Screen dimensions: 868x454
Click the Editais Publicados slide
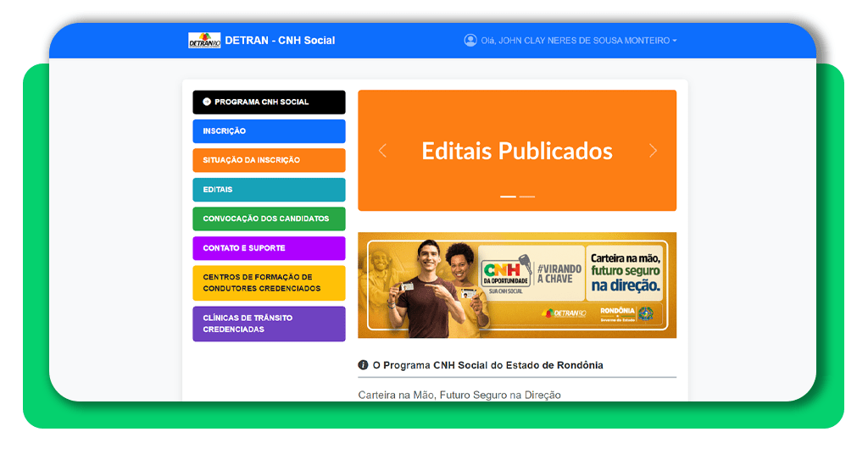517,151
